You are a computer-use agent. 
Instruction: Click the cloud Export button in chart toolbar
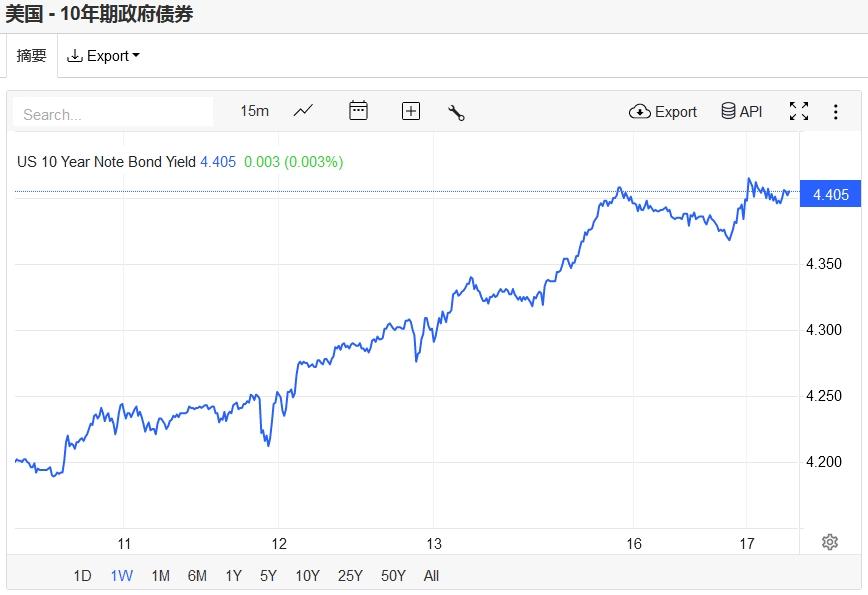pos(663,112)
